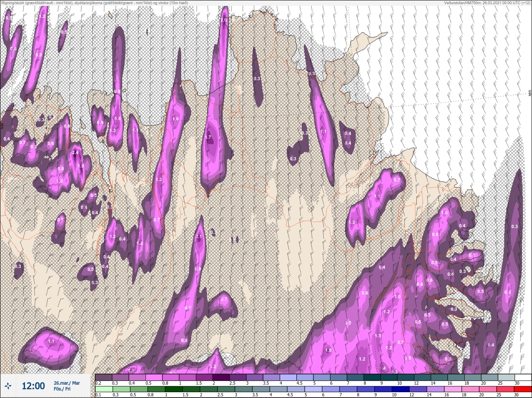532x398 pixels.
Task: Click the 1.8 precipitation value on the map
Action: 328,350
